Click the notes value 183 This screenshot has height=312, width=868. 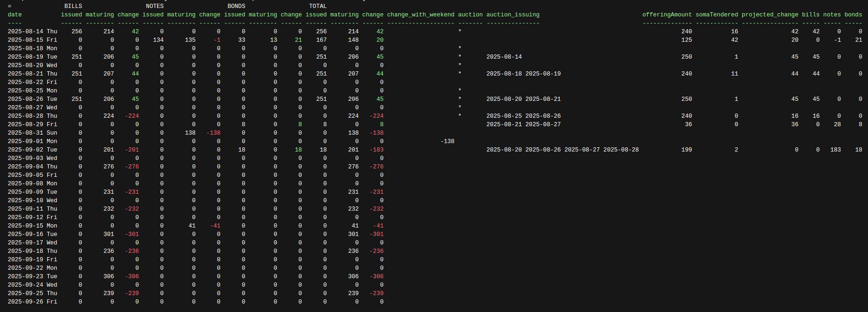[836, 150]
